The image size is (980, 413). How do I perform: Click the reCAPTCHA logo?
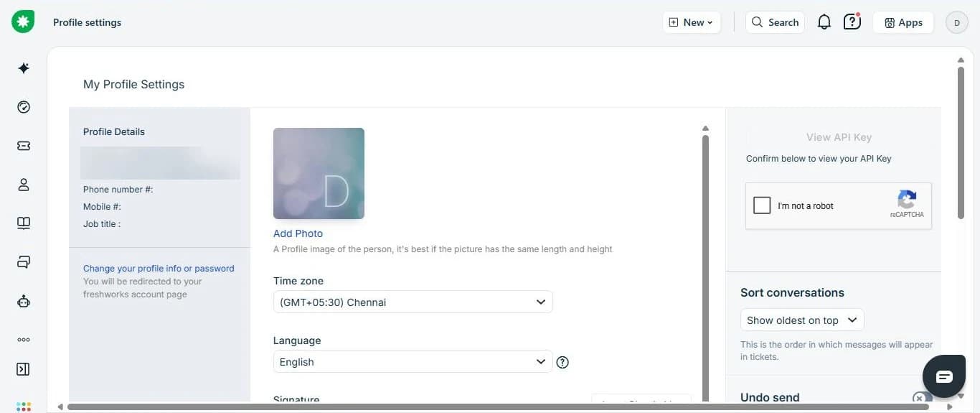coord(907,200)
